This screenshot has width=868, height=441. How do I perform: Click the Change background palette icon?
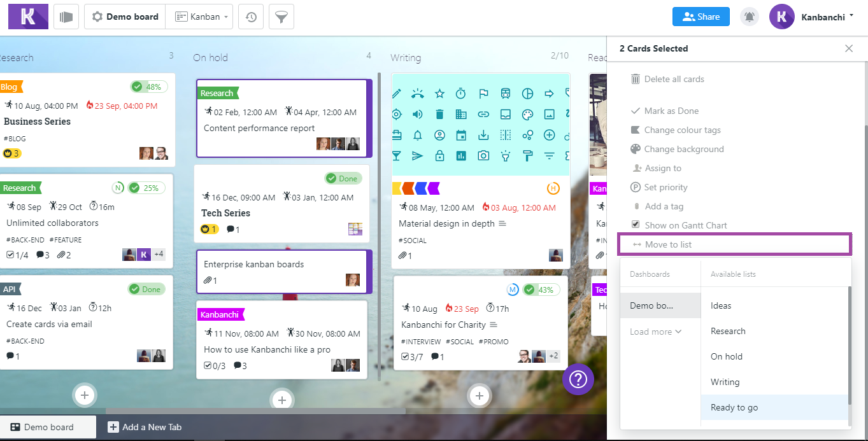click(636, 149)
